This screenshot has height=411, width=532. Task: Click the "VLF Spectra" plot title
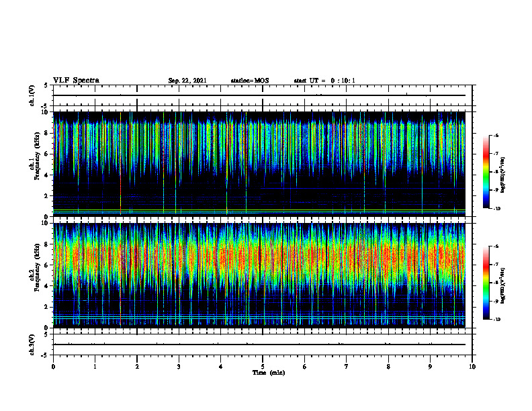click(76, 81)
